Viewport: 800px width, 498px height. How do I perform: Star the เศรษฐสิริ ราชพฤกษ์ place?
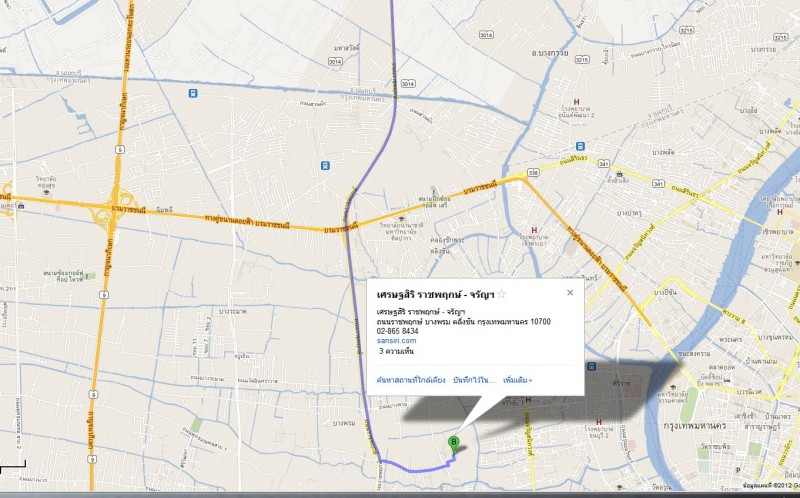point(502,294)
